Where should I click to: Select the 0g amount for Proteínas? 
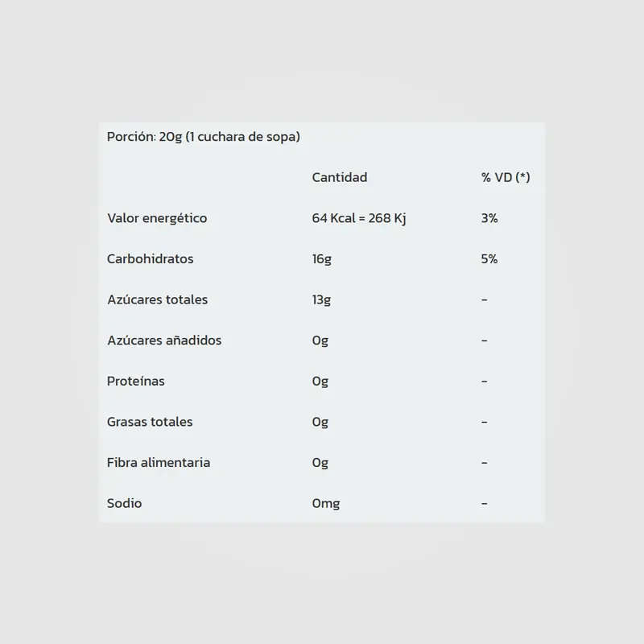pos(320,381)
